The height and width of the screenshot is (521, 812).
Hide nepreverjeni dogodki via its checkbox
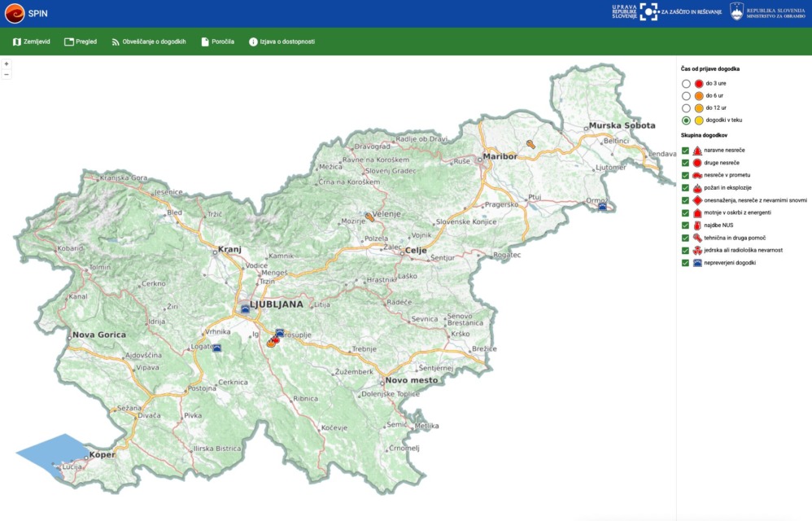click(x=685, y=263)
